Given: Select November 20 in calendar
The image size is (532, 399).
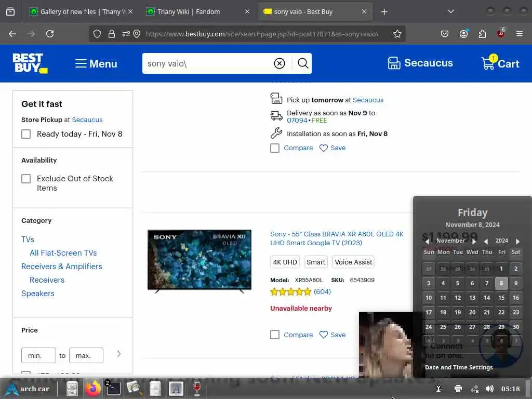Looking at the screenshot, I should click(x=472, y=312).
